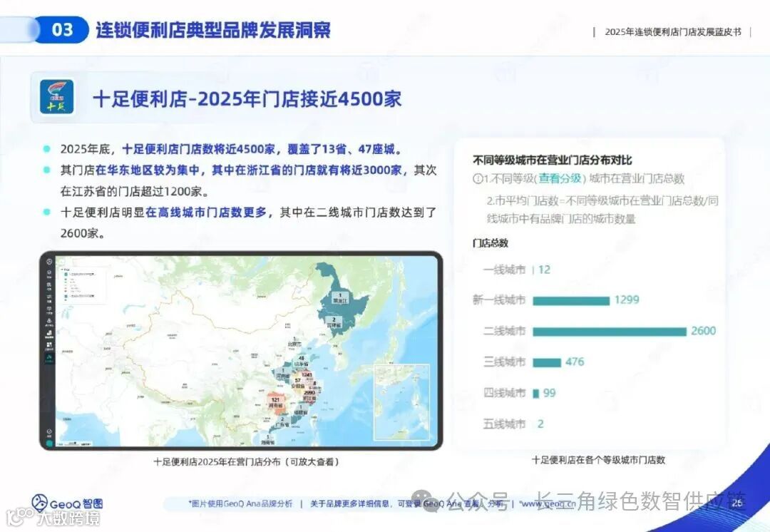Image resolution: width=770 pixels, height=532 pixels.
Task: Select the 黑龙江 label on the map
Action: (340, 298)
